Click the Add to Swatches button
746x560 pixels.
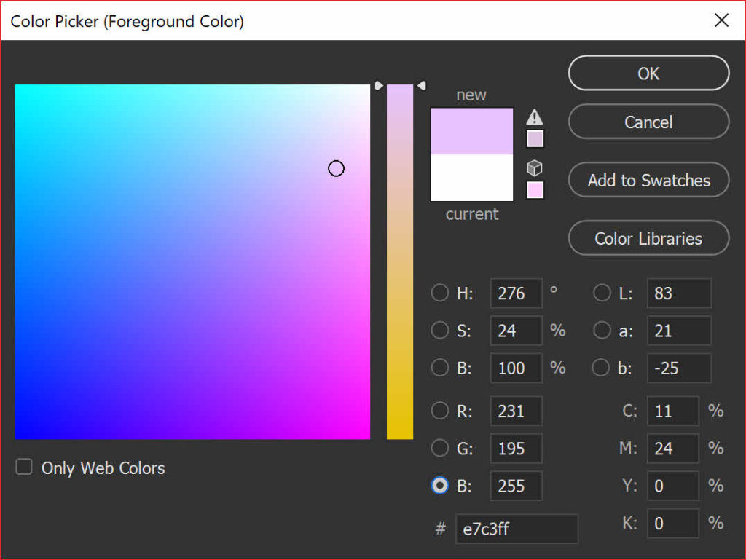pyautogui.click(x=648, y=180)
